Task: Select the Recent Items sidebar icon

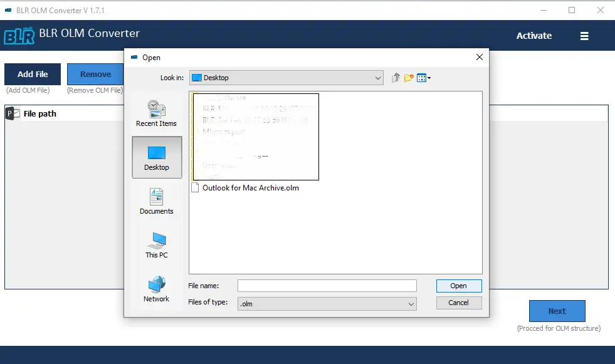Action: [156, 113]
